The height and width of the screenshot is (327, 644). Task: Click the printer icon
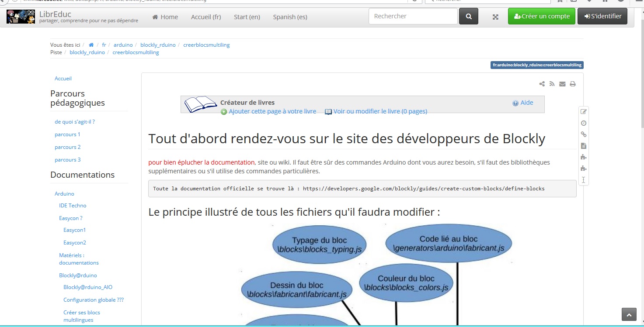coord(573,84)
